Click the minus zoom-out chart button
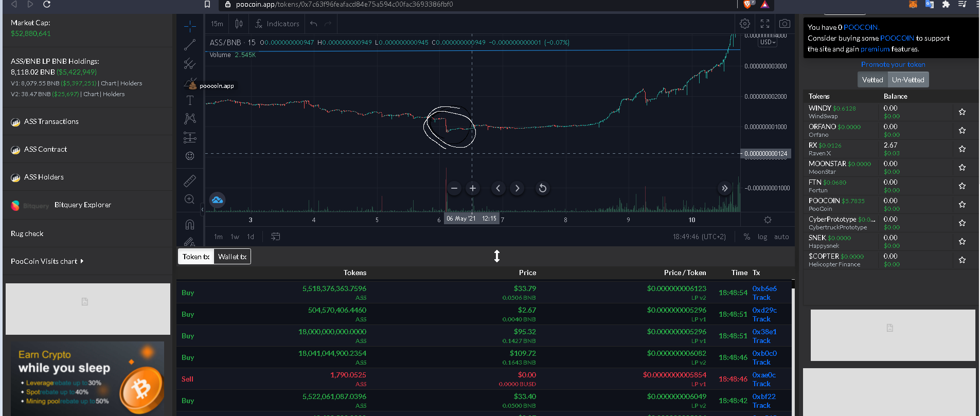The height and width of the screenshot is (416, 980). [454, 188]
